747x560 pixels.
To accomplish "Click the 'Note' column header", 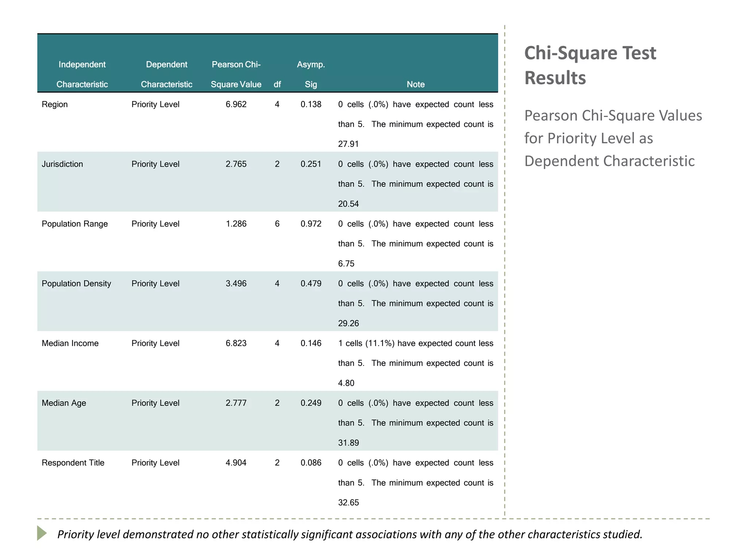I will click(x=416, y=85).
